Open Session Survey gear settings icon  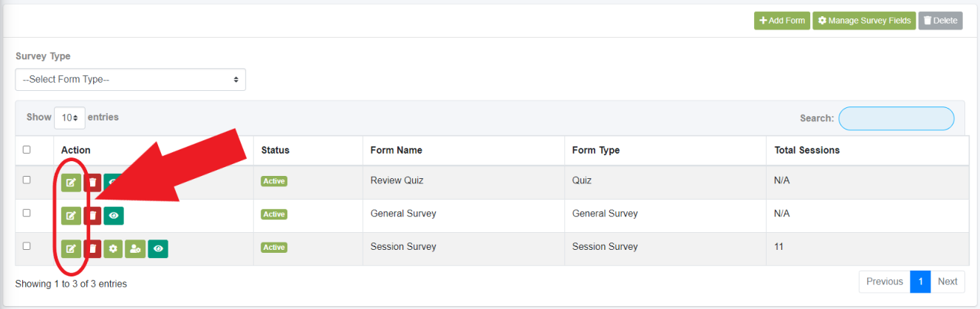113,249
